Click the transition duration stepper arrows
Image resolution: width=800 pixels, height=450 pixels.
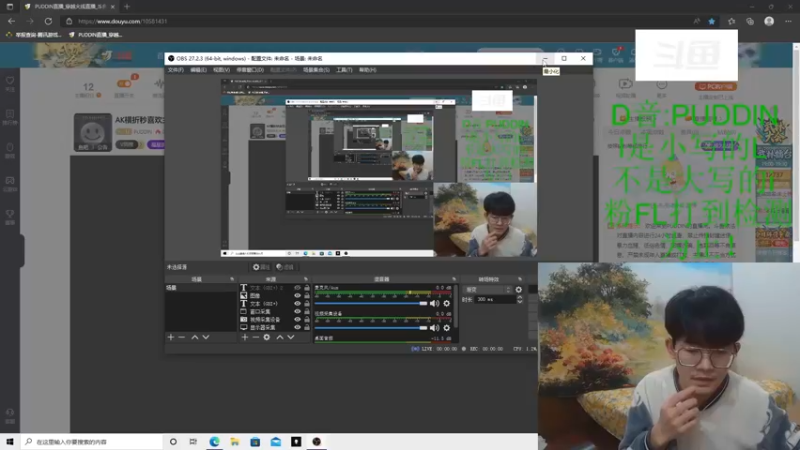tap(520, 299)
